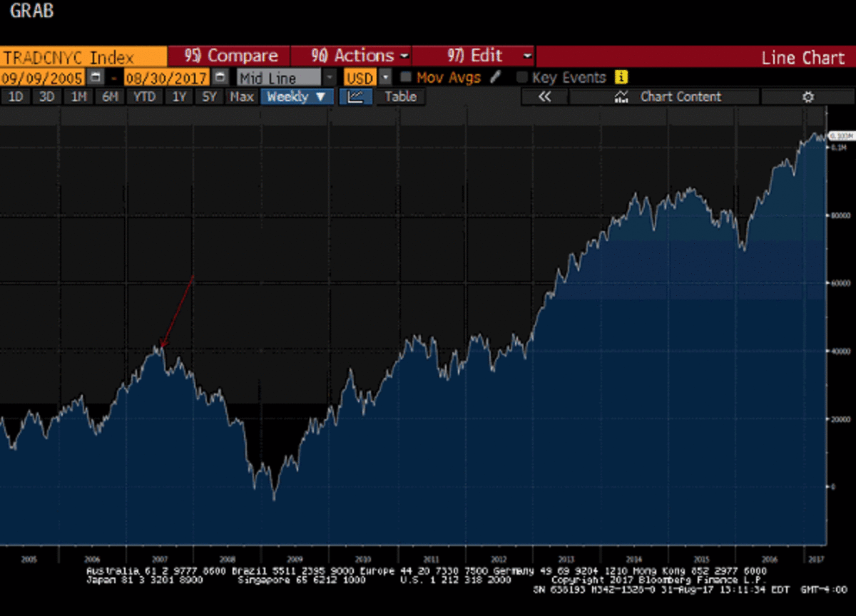
Task: Click the Key Events info icon
Action: (621, 77)
